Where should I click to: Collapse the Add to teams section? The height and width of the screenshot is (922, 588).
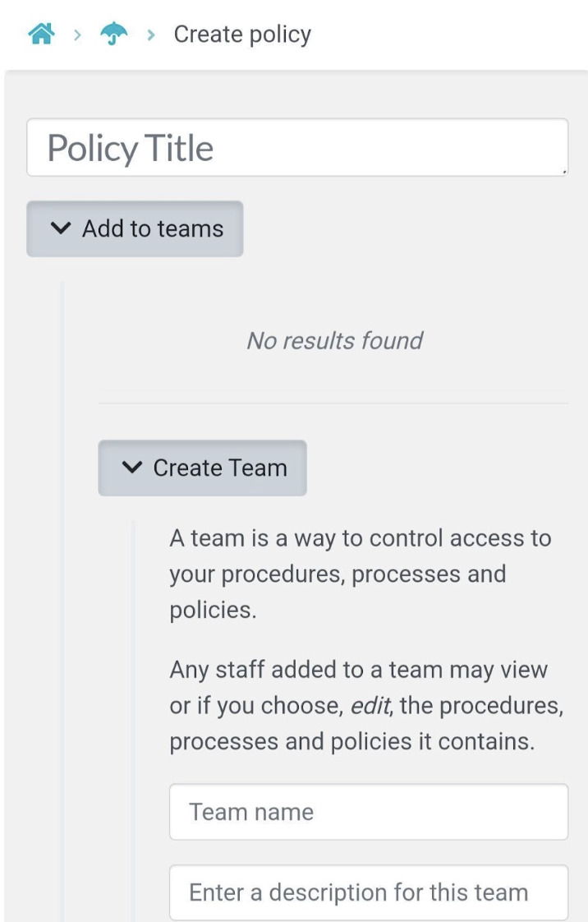(x=135, y=229)
